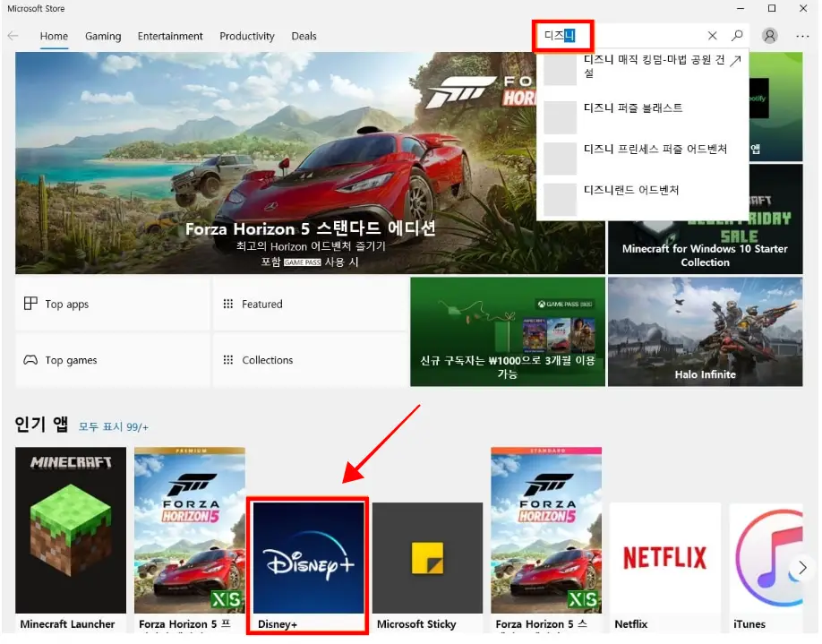Switch to the Home tab

click(x=54, y=36)
